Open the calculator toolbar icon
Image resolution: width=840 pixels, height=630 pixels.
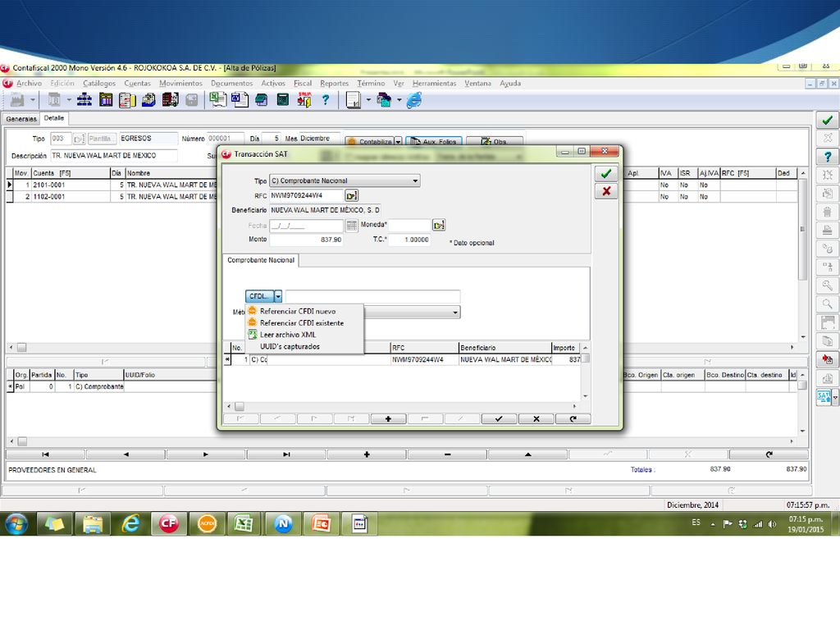click(283, 99)
